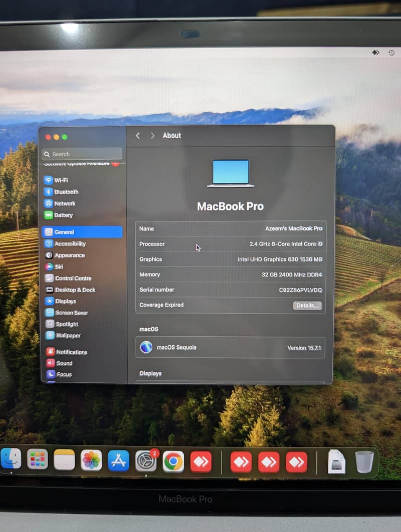The height and width of the screenshot is (532, 401).
Task: Open Wi-Fi settings in sidebar
Action: click(x=61, y=180)
